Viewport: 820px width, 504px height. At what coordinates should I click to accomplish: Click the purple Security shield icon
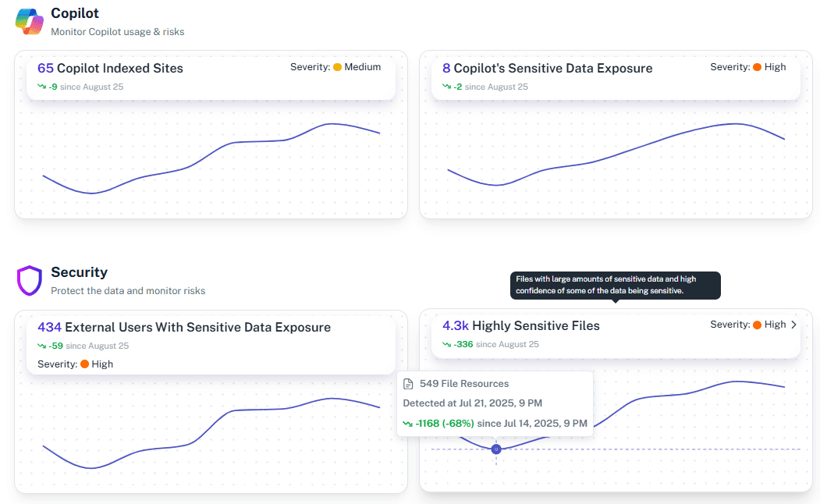pyautogui.click(x=29, y=281)
